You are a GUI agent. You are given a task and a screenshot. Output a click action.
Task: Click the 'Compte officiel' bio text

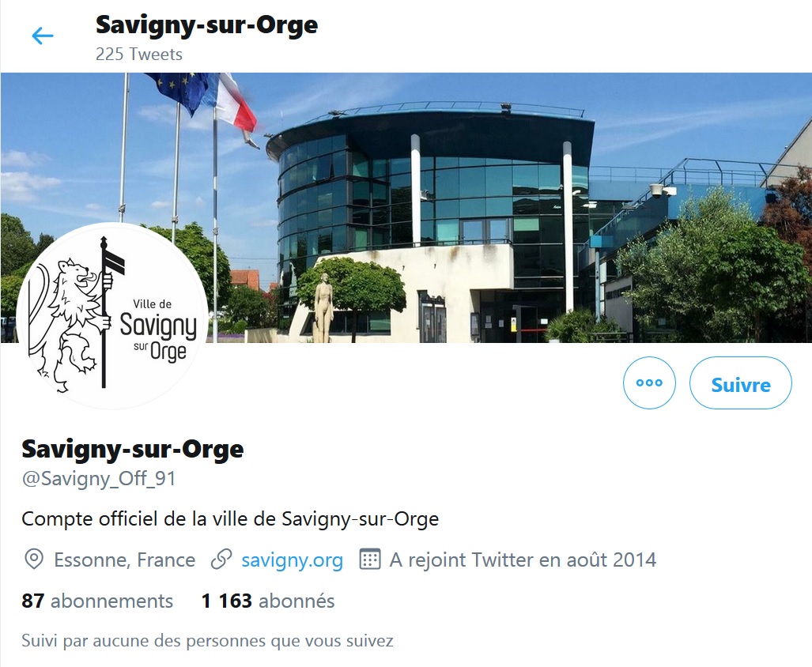(x=230, y=518)
